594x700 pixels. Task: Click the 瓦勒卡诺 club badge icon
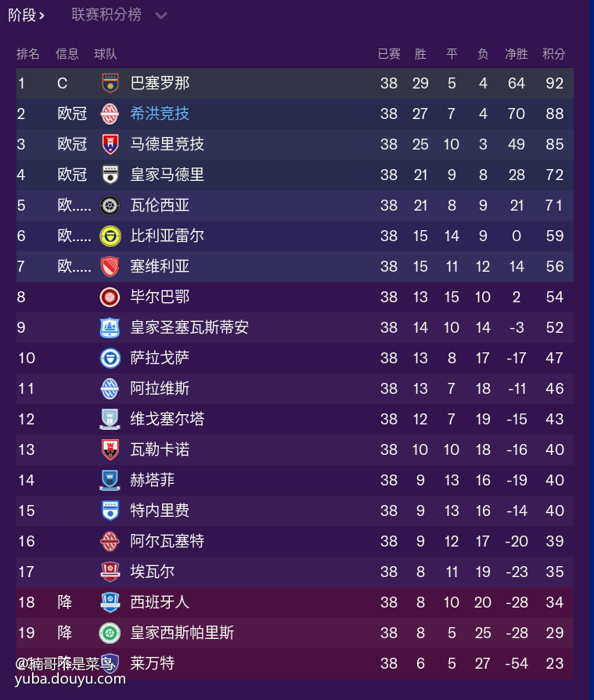(x=110, y=449)
